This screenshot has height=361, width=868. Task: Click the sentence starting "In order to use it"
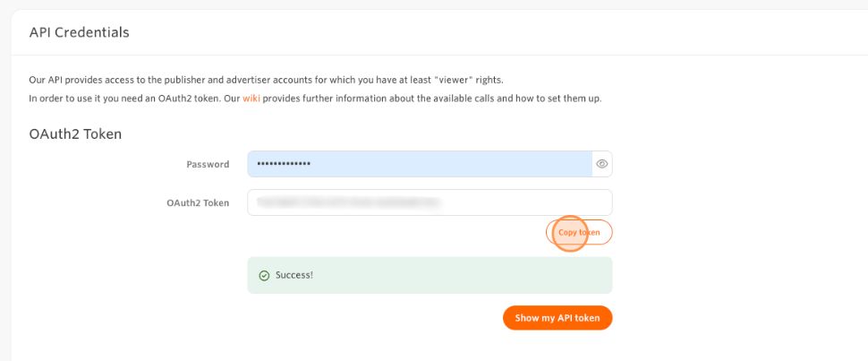click(x=134, y=99)
